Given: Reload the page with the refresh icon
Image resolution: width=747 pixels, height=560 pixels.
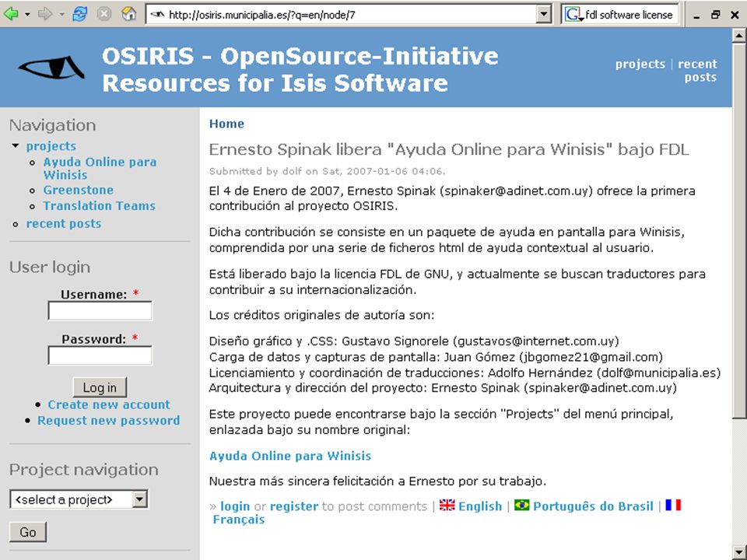Looking at the screenshot, I should [x=79, y=14].
